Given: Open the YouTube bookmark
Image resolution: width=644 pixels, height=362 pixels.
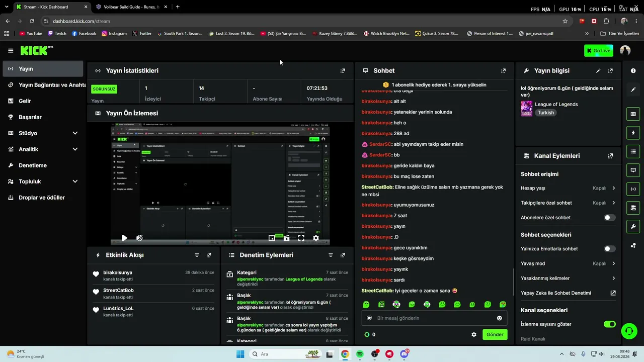Looking at the screenshot, I should click(31, 34).
